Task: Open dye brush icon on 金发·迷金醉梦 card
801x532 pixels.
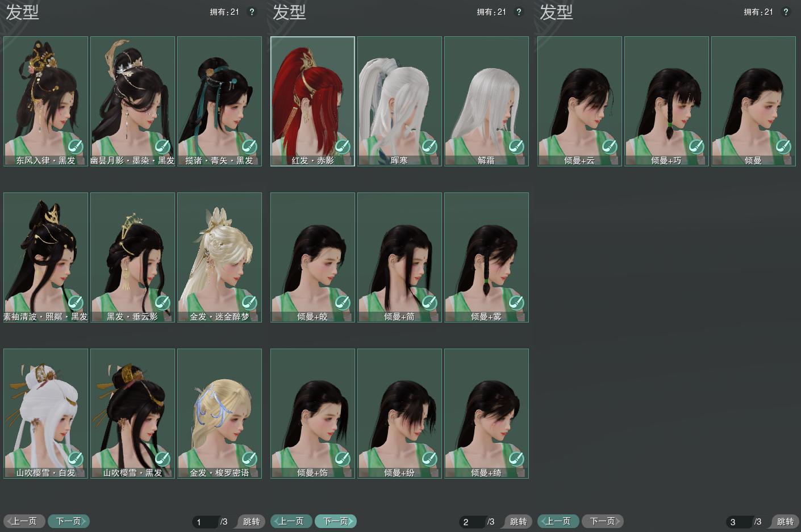Action: [x=249, y=303]
